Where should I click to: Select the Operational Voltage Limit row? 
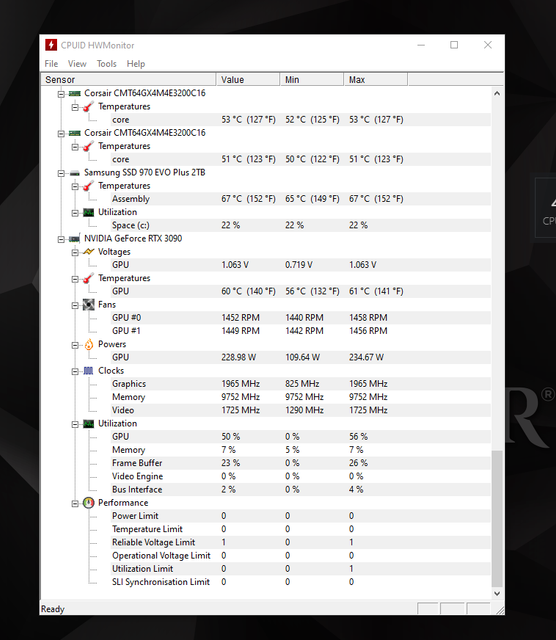pos(301,556)
